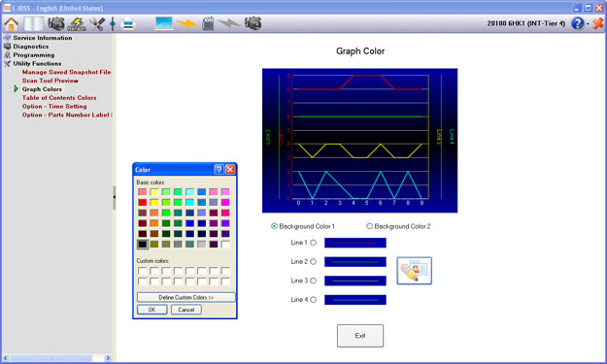Select the wrench and screwdriver tools icon
This screenshot has height=364, width=607.
tap(97, 24)
